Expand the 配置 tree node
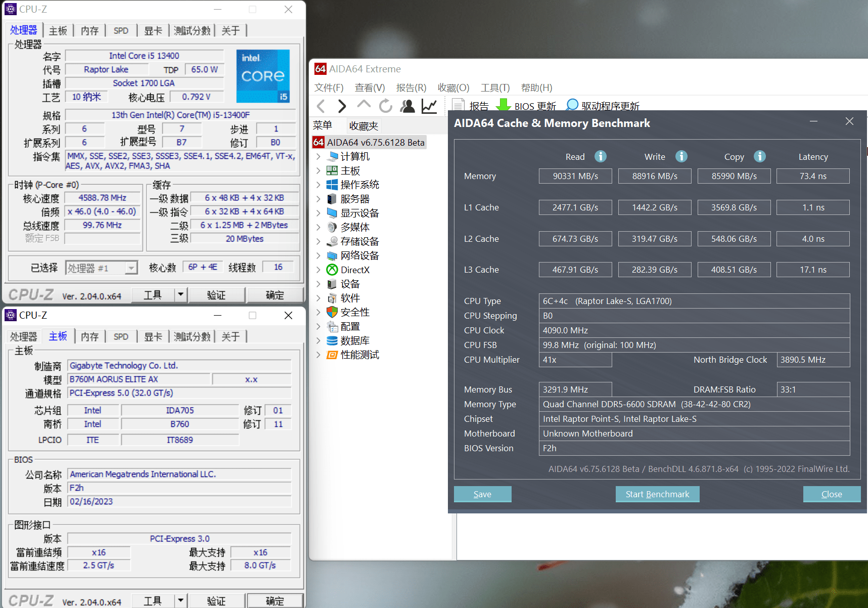Viewport: 868px width, 608px height. point(318,326)
